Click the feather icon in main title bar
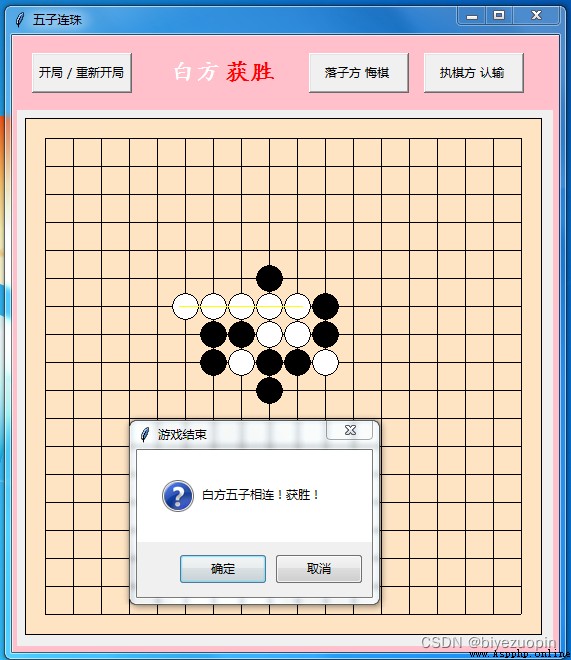 19,19
